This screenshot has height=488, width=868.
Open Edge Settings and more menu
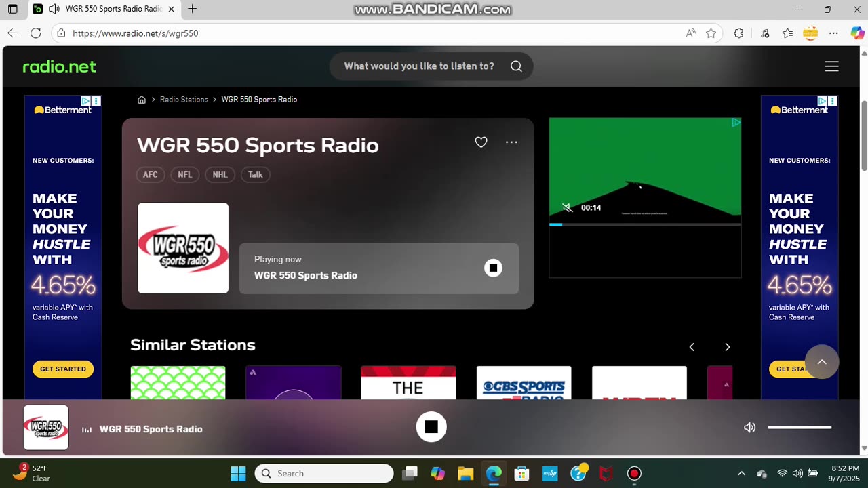[x=833, y=33]
